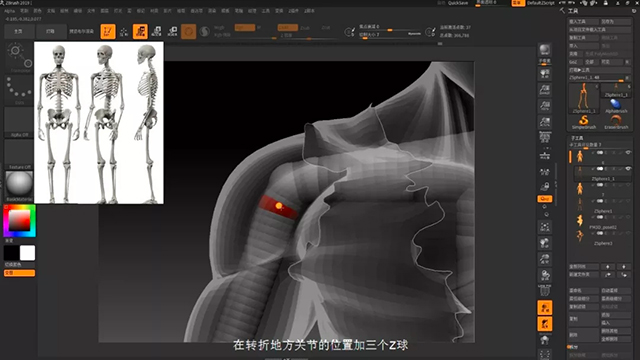Click the orange Move tool button

click(140, 32)
